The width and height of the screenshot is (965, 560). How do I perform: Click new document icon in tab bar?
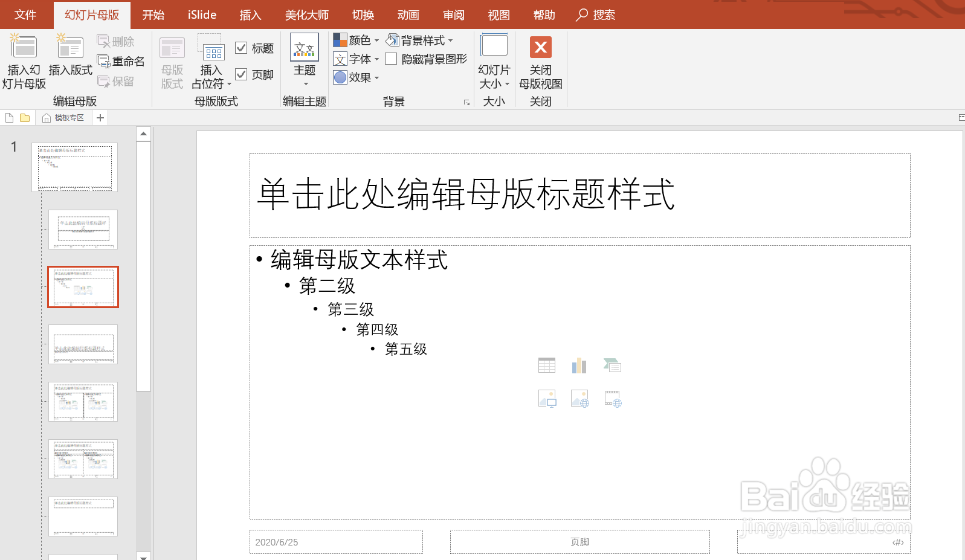point(9,118)
